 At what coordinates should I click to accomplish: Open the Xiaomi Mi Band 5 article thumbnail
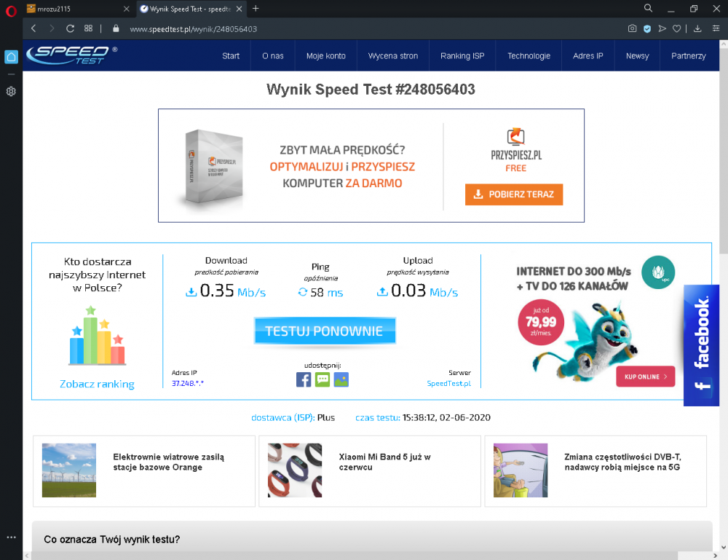tap(295, 470)
